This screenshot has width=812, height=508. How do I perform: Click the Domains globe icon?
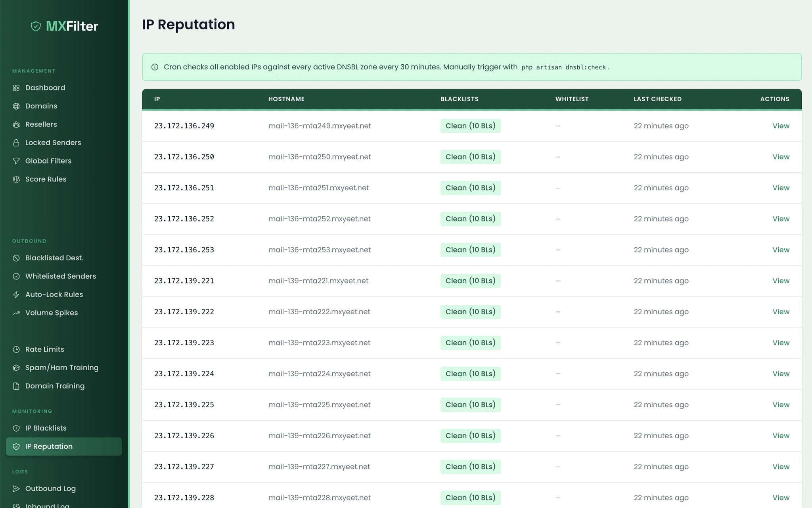pyautogui.click(x=16, y=106)
